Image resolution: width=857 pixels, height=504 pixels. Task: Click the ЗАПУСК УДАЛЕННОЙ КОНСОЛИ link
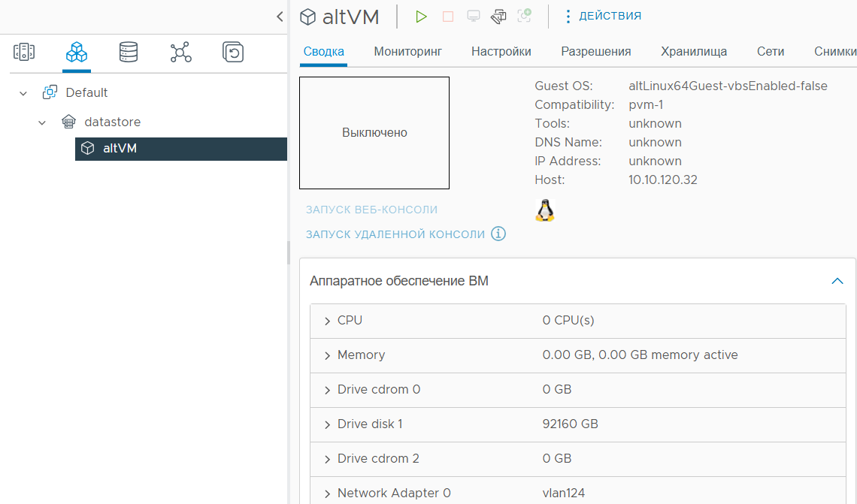pos(395,234)
